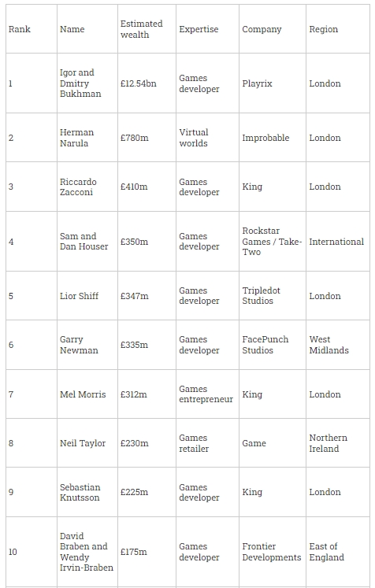This screenshot has width=375, height=588.
Task: Select the Sebastian Knutsson name cell
Action: 87,492
